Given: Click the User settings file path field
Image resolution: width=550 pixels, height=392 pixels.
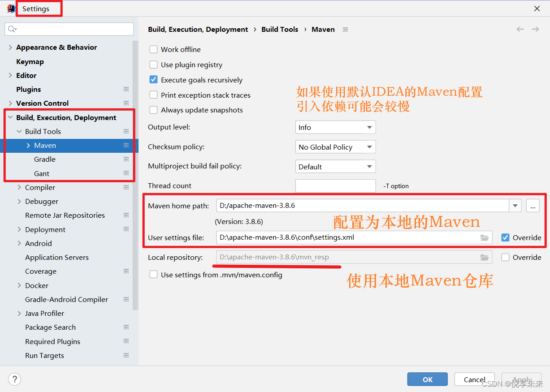Looking at the screenshot, I should click(354, 237).
